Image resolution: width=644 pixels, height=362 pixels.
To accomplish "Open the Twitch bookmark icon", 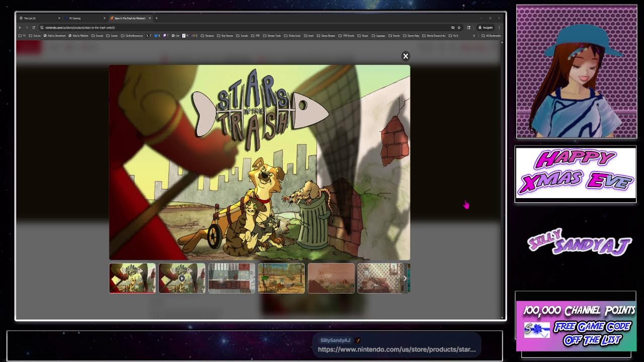I will tap(166, 36).
